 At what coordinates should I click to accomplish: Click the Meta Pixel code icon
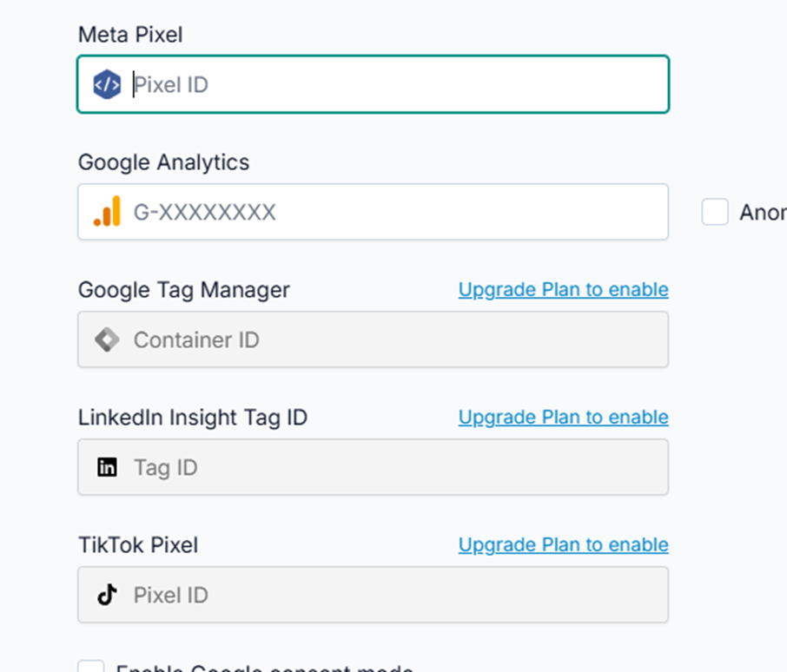tap(107, 85)
